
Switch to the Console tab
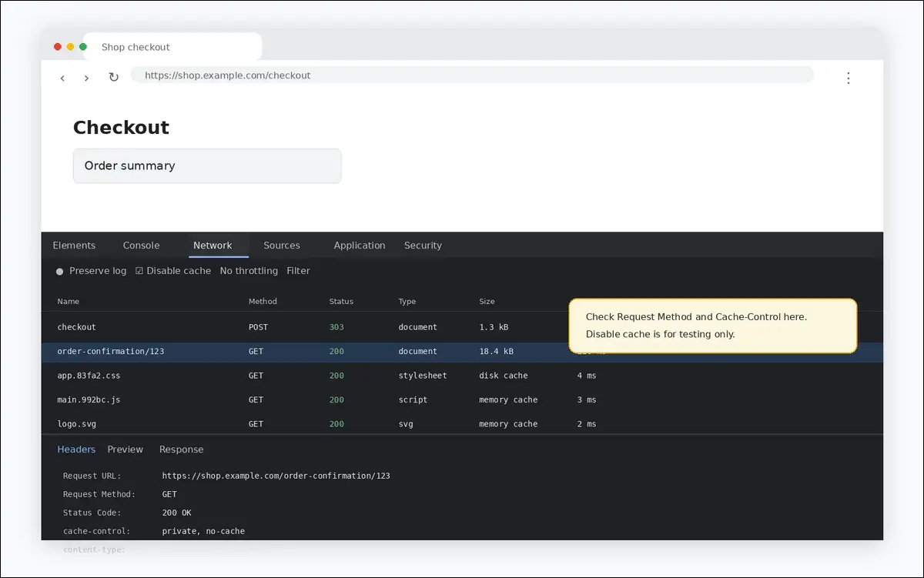[x=141, y=246]
